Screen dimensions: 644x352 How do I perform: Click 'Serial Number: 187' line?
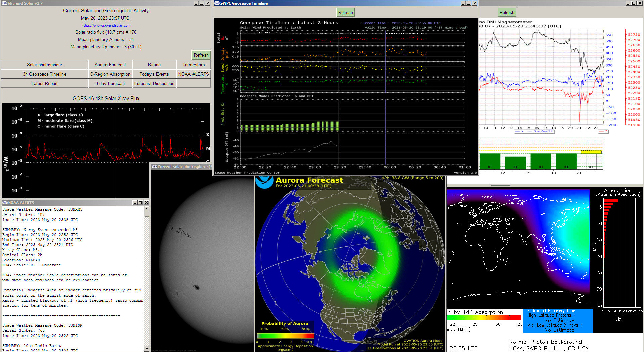pyautogui.click(x=24, y=214)
